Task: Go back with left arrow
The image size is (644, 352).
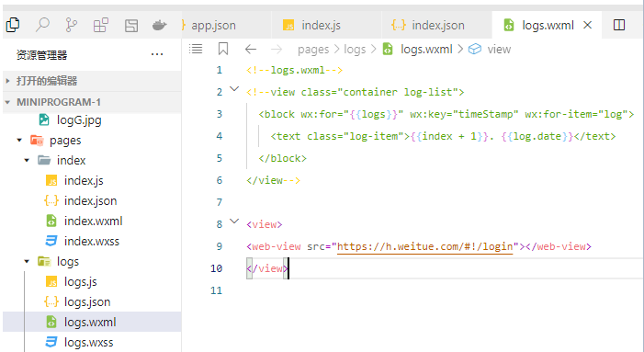Action: [x=251, y=50]
